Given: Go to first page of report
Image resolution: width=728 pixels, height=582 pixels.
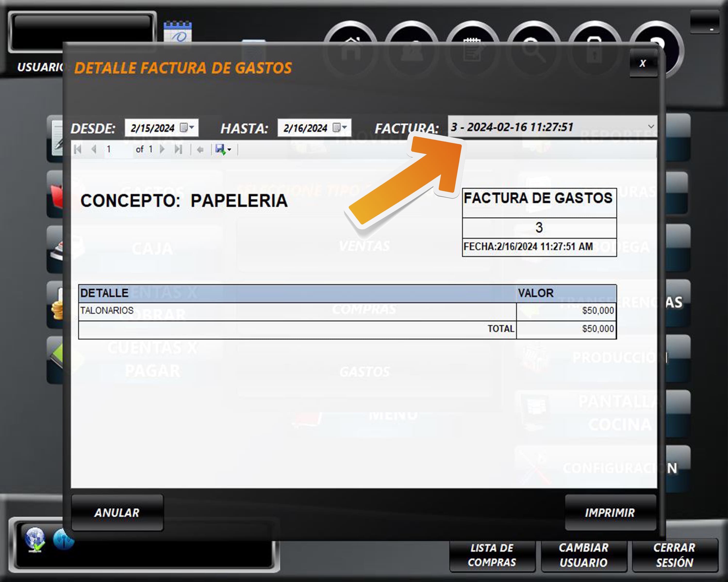Looking at the screenshot, I should (x=78, y=149).
